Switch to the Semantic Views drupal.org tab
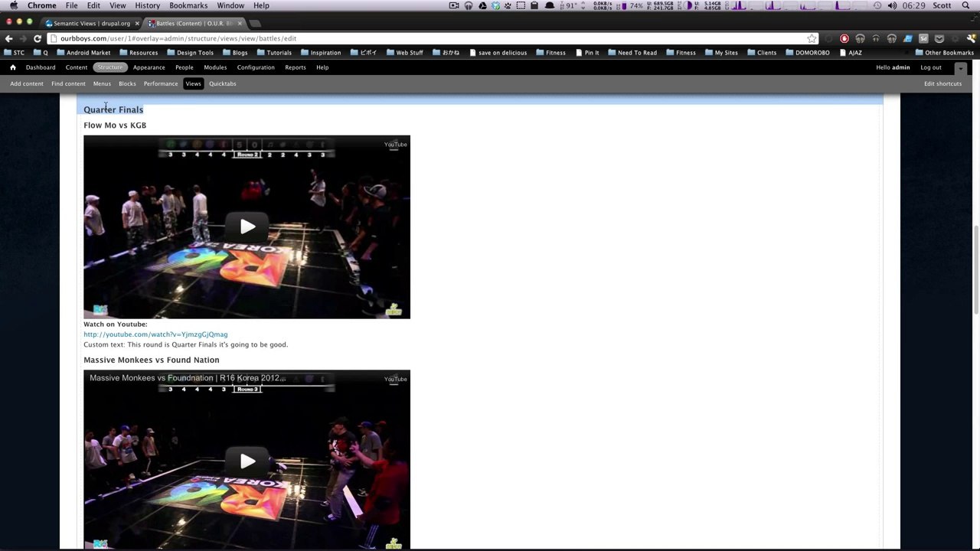The width and height of the screenshot is (980, 551). [90, 23]
